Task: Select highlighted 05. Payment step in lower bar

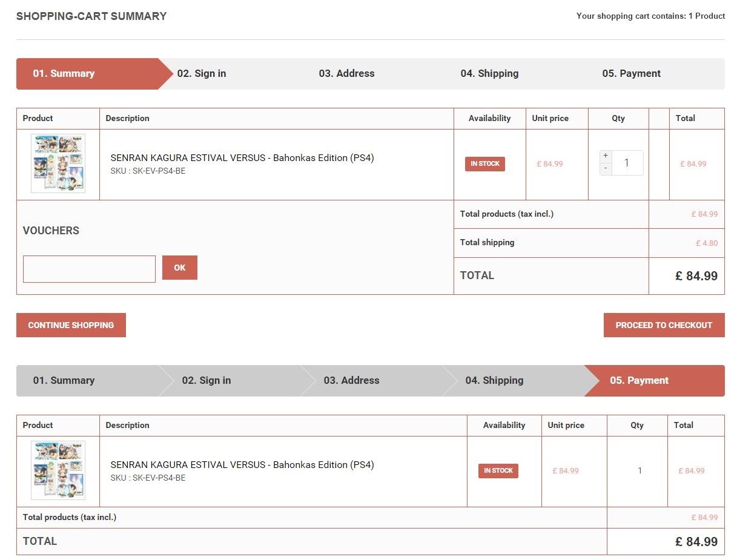Action: 655,381
